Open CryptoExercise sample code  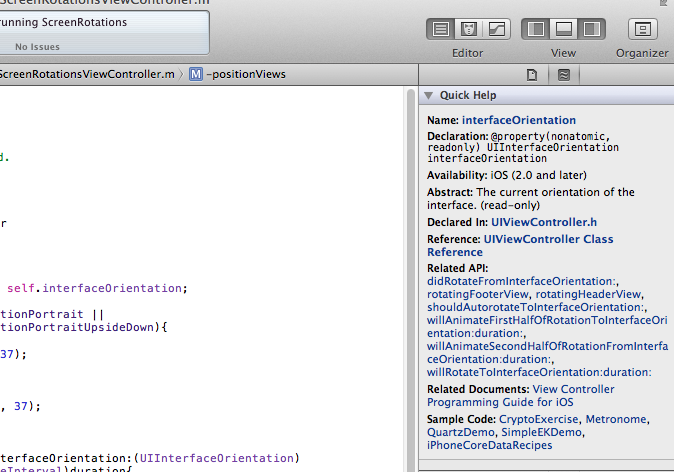point(539,419)
